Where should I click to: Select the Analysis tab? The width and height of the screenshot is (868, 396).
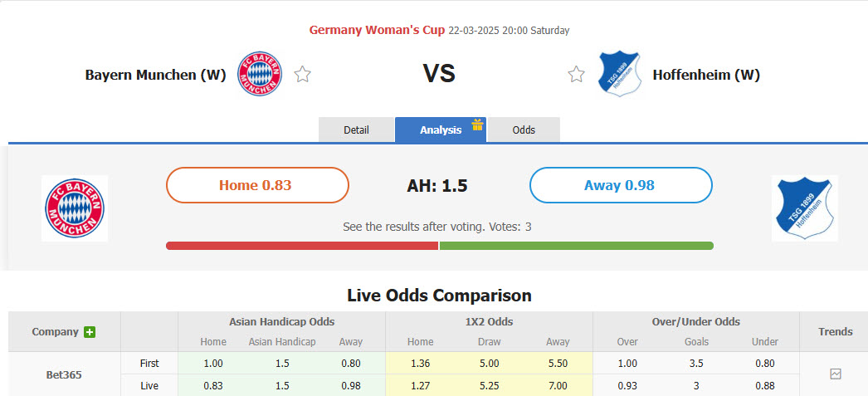tap(440, 130)
